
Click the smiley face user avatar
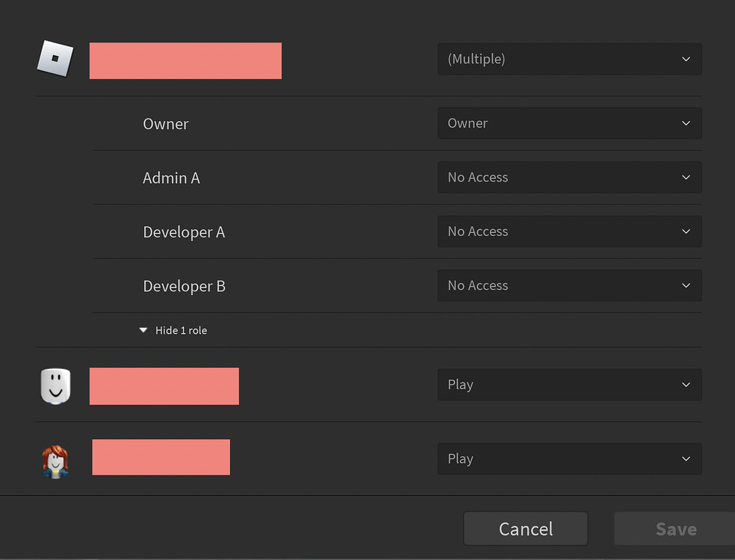pos(55,386)
